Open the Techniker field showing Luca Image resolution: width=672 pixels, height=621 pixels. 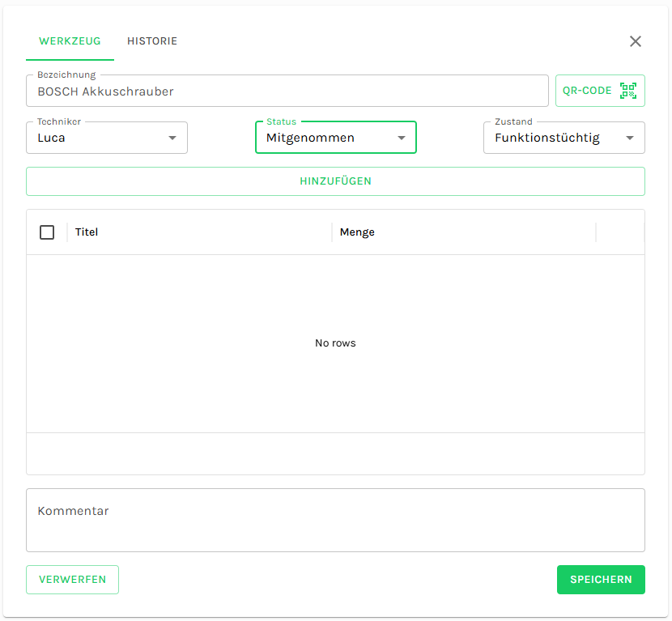[97, 138]
